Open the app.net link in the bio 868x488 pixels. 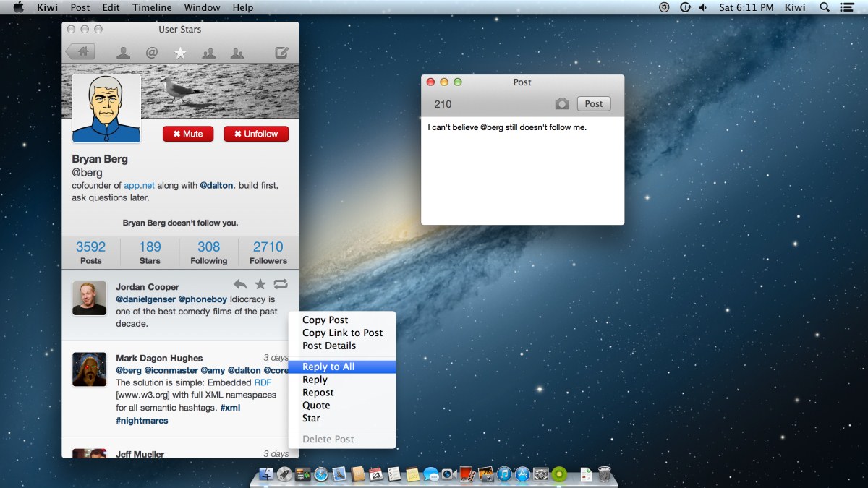click(x=140, y=185)
